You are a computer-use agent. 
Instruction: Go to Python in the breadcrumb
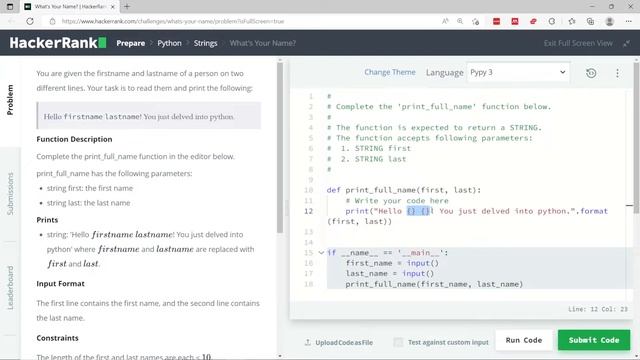point(169,43)
